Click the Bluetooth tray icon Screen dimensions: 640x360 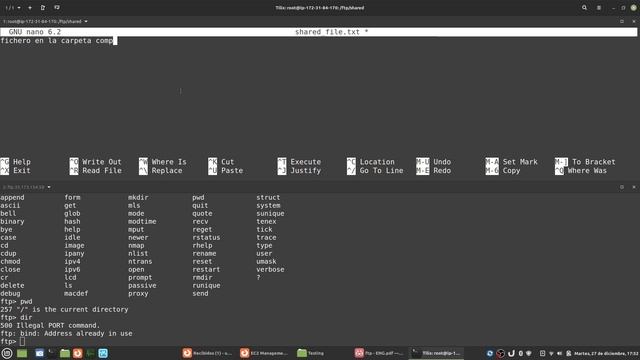pyautogui.click(x=520, y=353)
